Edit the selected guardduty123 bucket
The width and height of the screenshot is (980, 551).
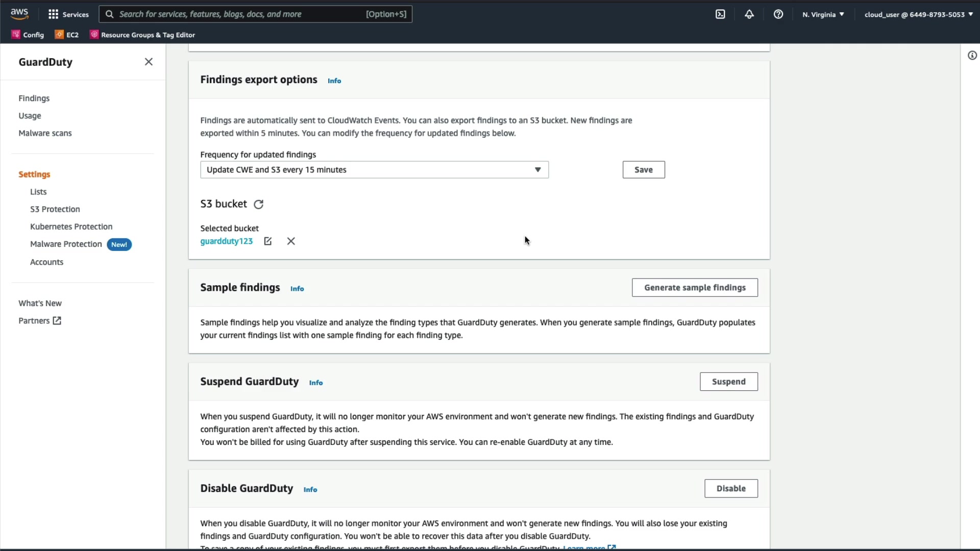(268, 241)
